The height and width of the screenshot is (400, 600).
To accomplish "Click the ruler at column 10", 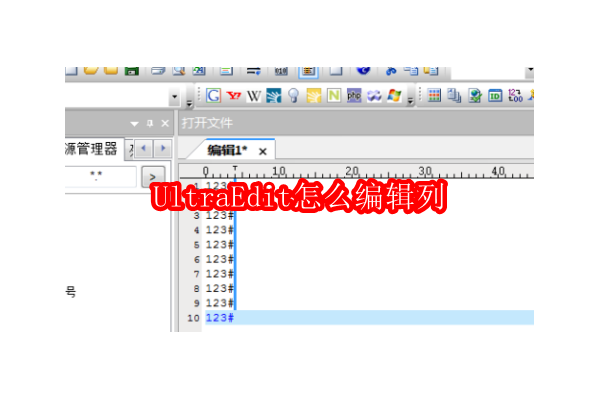I will [279, 171].
